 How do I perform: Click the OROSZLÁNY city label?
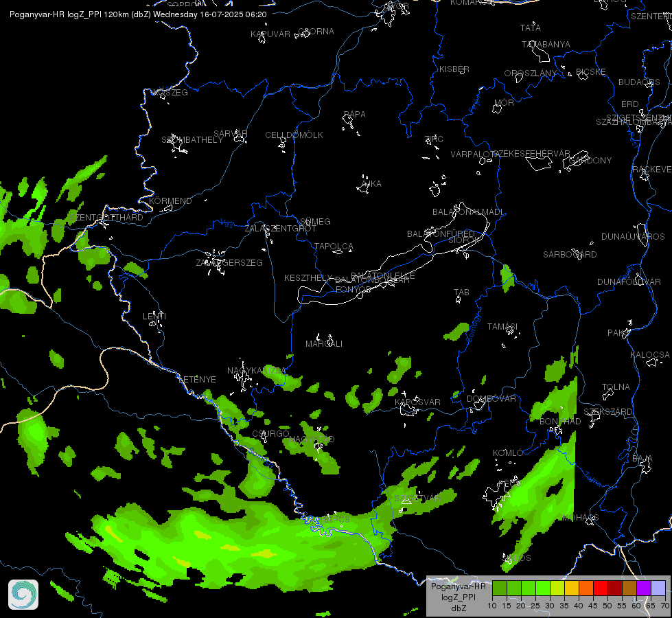click(530, 73)
